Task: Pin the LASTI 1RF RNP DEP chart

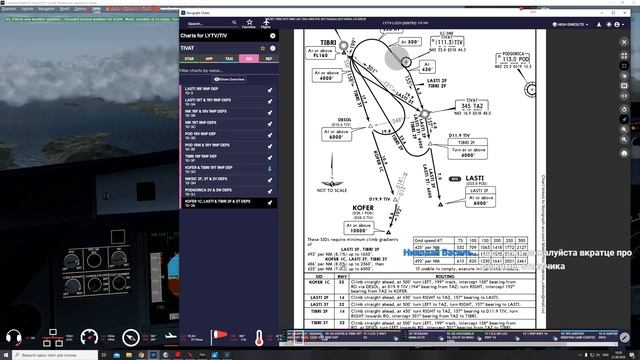Action: click(x=270, y=91)
